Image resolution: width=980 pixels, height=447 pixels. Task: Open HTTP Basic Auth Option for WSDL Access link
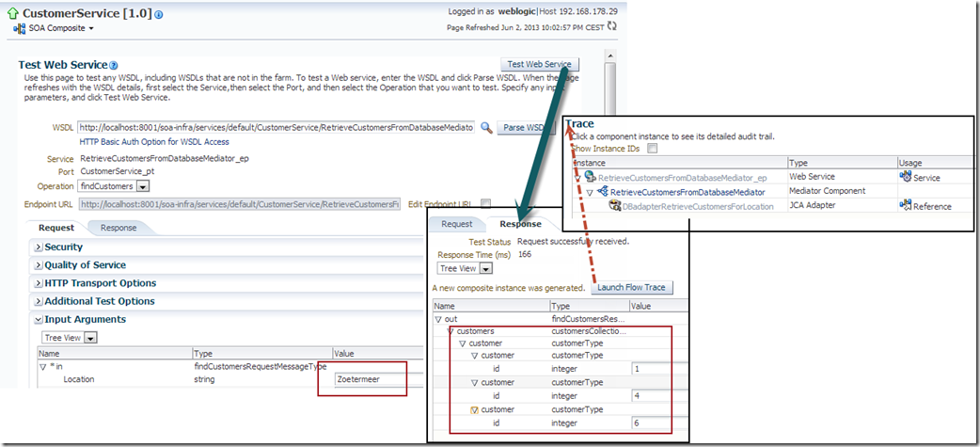[x=152, y=142]
